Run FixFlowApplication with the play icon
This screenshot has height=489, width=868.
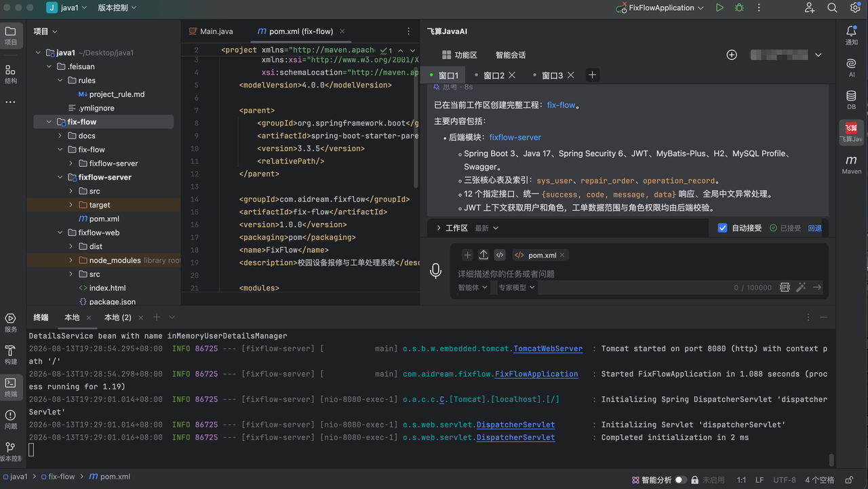pyautogui.click(x=719, y=8)
